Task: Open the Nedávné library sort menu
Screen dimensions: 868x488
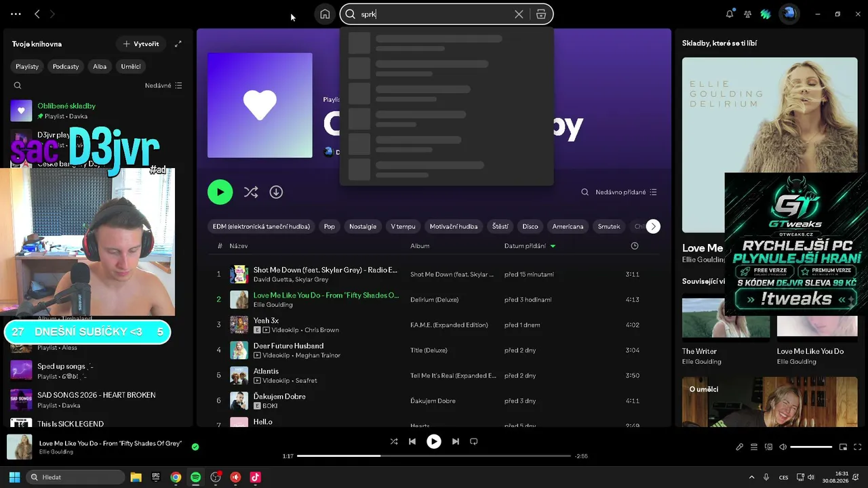Action: (x=163, y=86)
